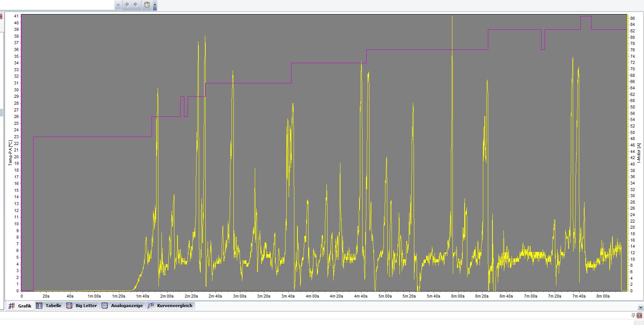Click the pushpin icon on the bottom panel

coord(633,315)
